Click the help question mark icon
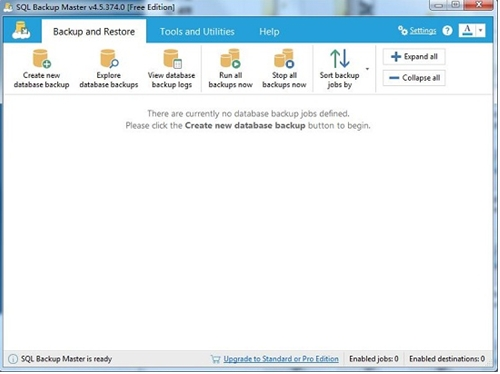 pos(447,31)
